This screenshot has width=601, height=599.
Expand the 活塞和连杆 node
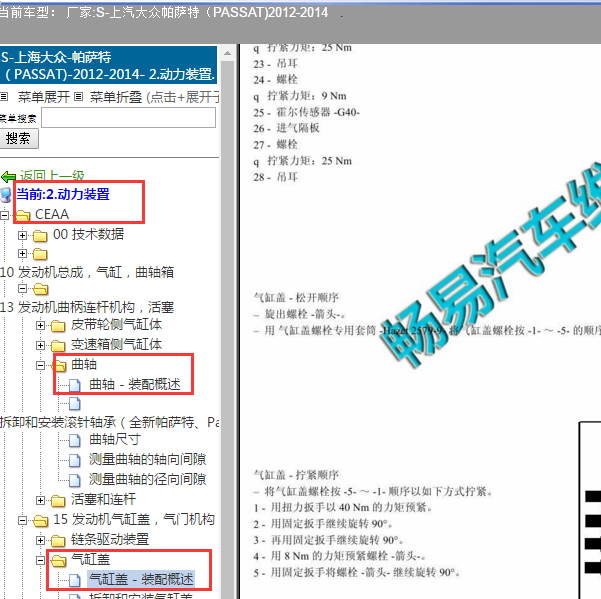(x=40, y=500)
